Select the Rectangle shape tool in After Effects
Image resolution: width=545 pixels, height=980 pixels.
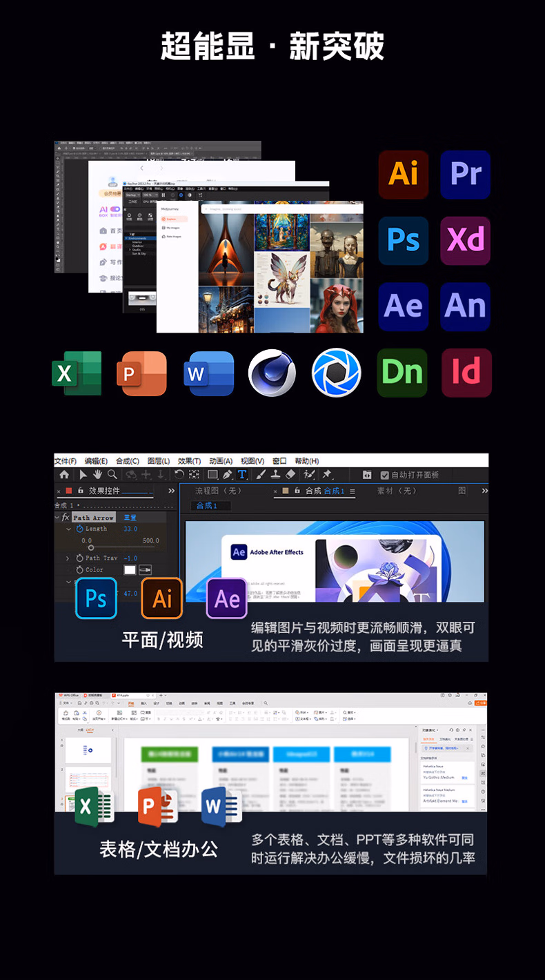(x=212, y=475)
